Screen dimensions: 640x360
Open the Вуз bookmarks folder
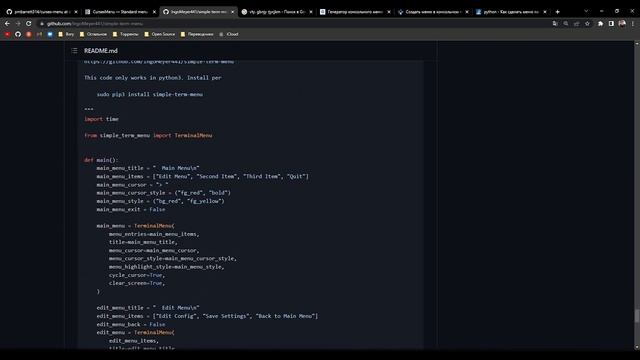click(66, 34)
